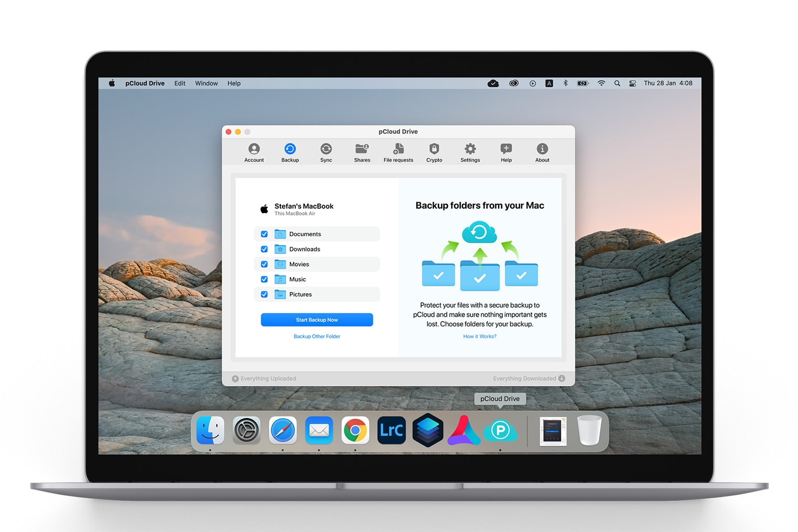Show the About info section
This screenshot has width=798, height=532.
coord(542,152)
